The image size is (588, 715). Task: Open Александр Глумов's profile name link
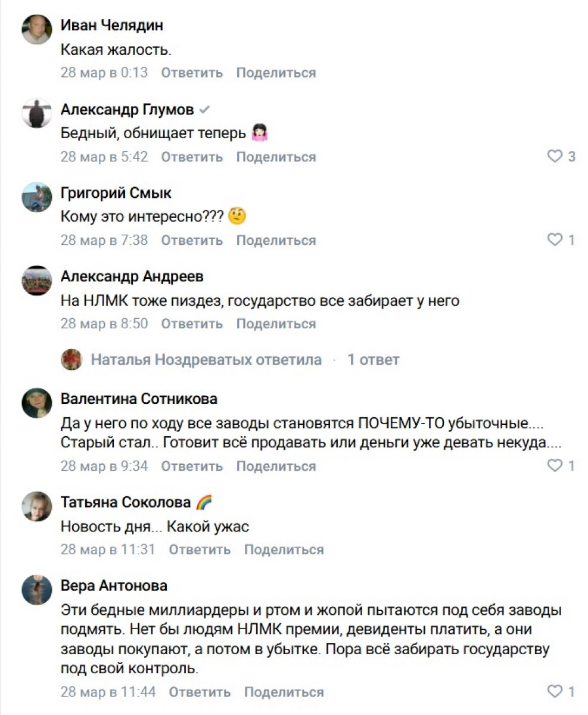[x=127, y=110]
